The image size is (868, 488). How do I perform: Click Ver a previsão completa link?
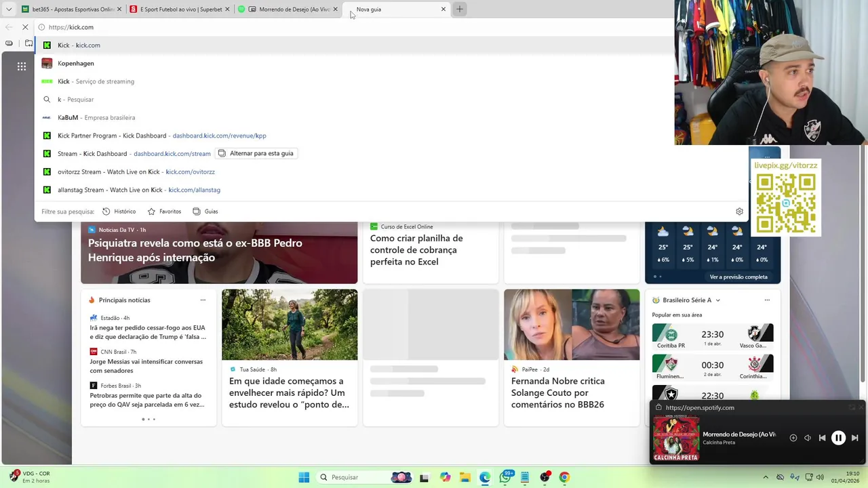(738, 277)
